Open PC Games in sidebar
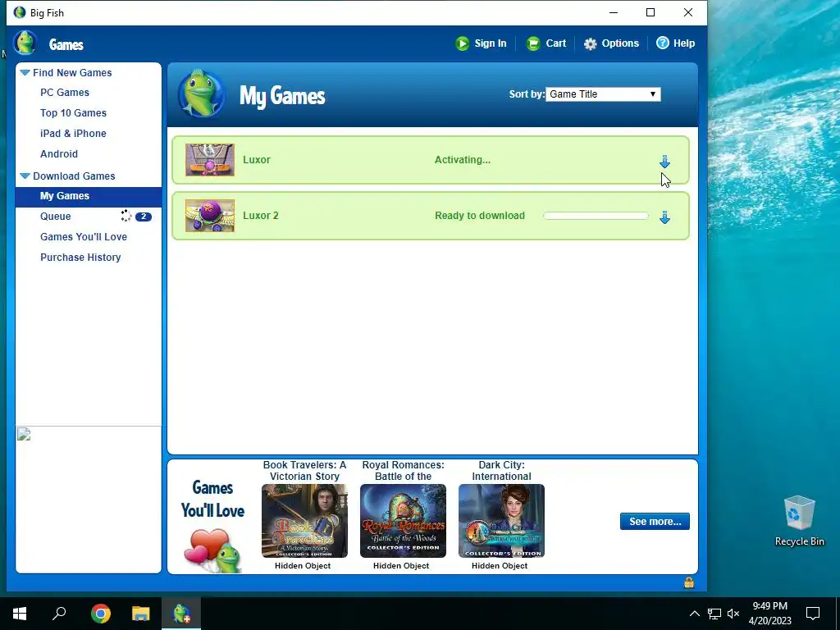Viewport: 840px width, 630px height. pyautogui.click(x=65, y=93)
